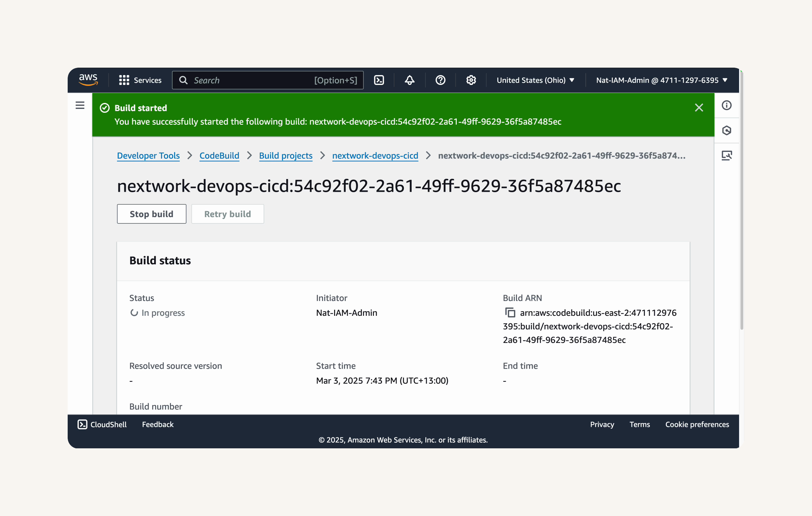
Task: Click the Stop build button
Action: (152, 214)
